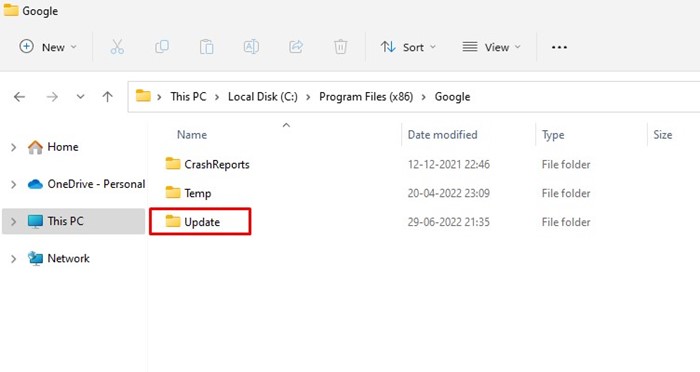
Task: Open the Sort options dropdown
Action: 408,47
